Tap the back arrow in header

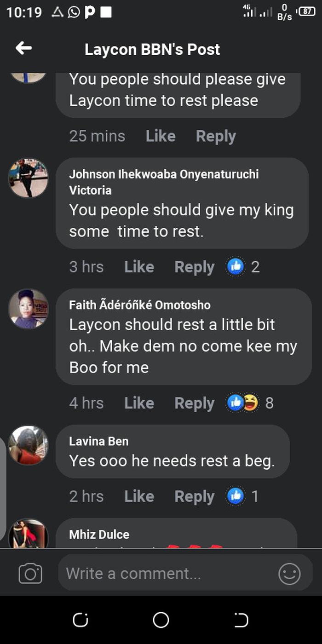click(x=23, y=48)
